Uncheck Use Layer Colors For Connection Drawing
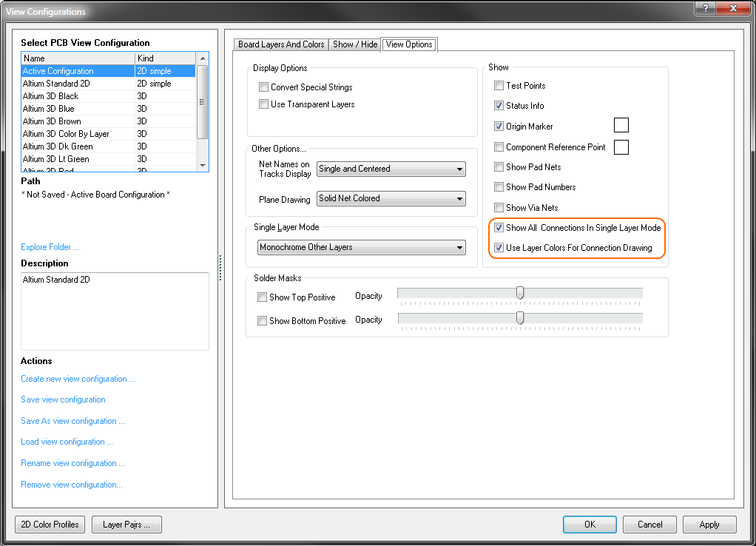 [499, 248]
